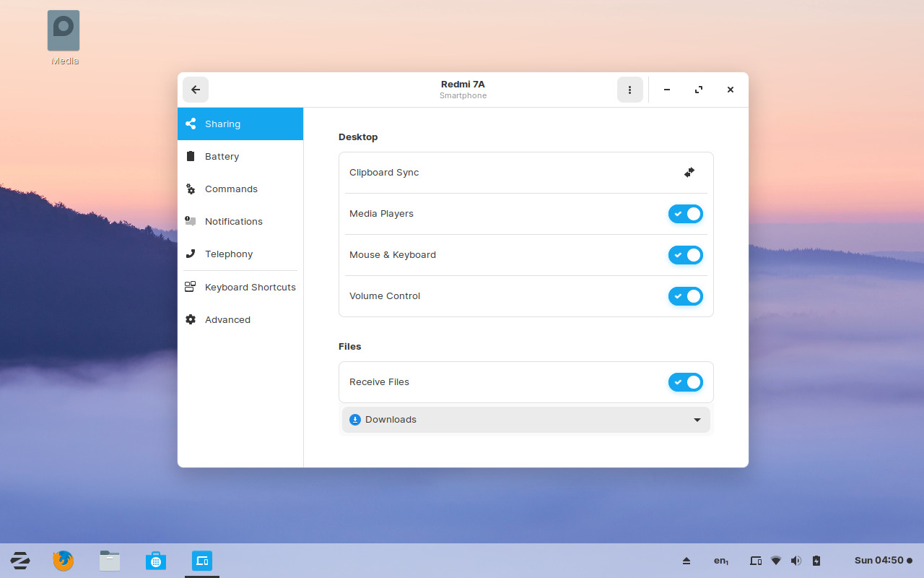Viewport: 924px width, 578px height.
Task: Click the Battery icon in the sidebar
Action: (191, 156)
